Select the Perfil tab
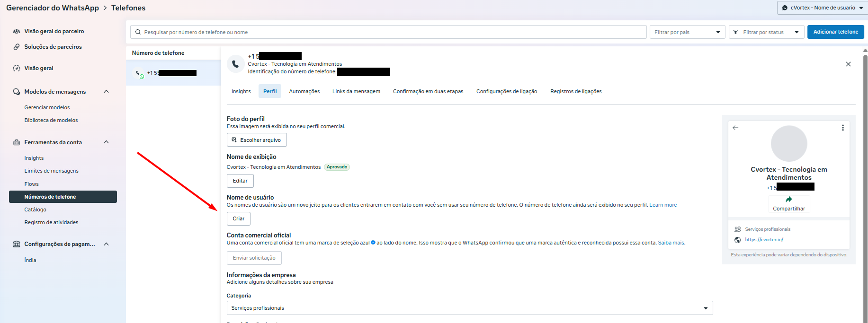Image resolution: width=868 pixels, height=323 pixels. 270,91
